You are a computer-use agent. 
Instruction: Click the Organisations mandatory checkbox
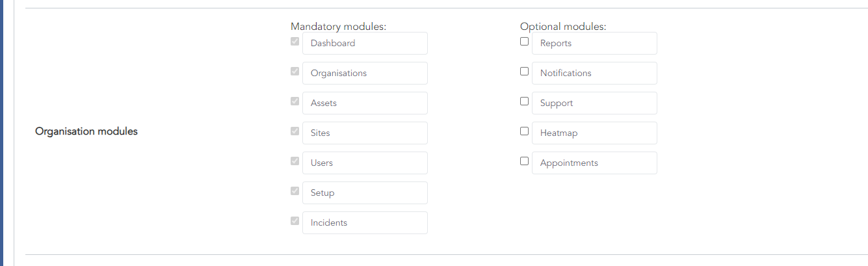(x=295, y=72)
